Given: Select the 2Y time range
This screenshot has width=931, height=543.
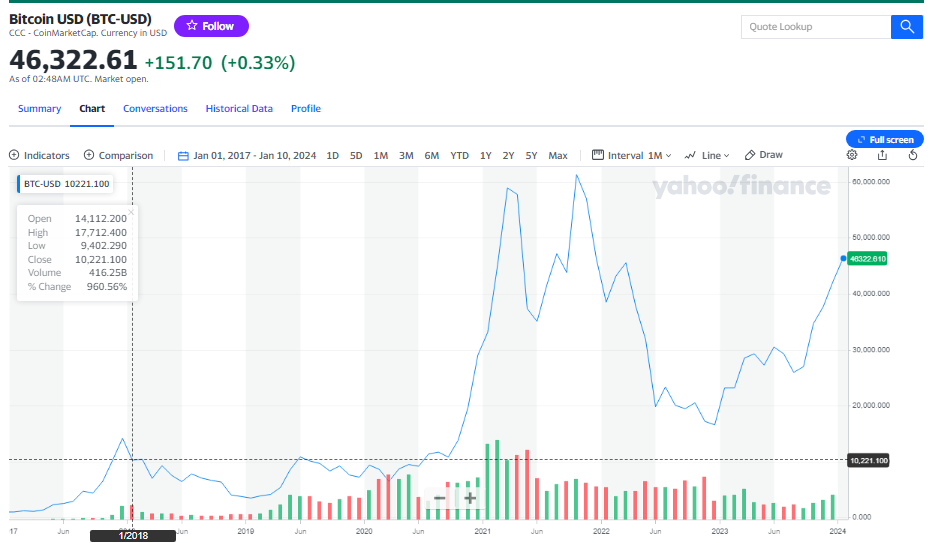Looking at the screenshot, I should (x=508, y=155).
